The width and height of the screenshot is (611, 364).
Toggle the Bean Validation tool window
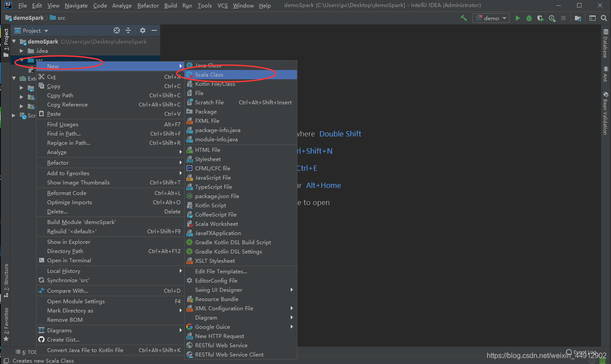point(605,113)
